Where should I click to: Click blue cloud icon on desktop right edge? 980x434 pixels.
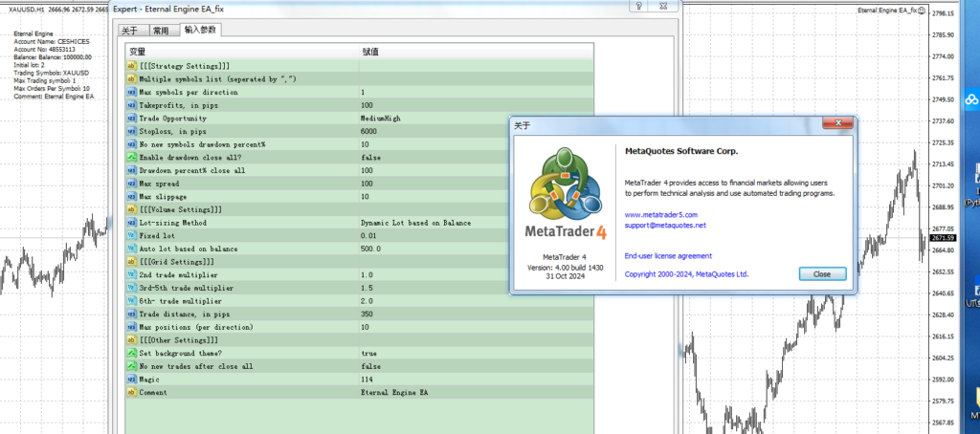click(x=972, y=98)
